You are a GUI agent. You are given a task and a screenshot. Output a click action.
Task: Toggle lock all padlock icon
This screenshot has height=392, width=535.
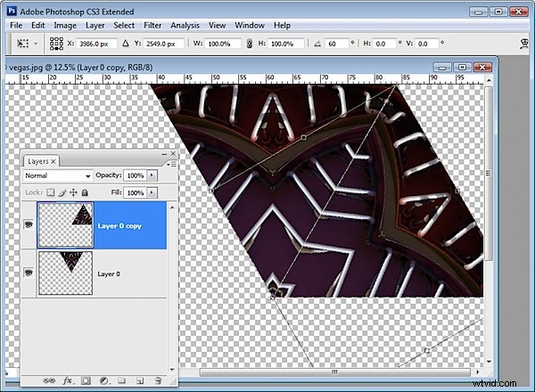click(x=85, y=192)
